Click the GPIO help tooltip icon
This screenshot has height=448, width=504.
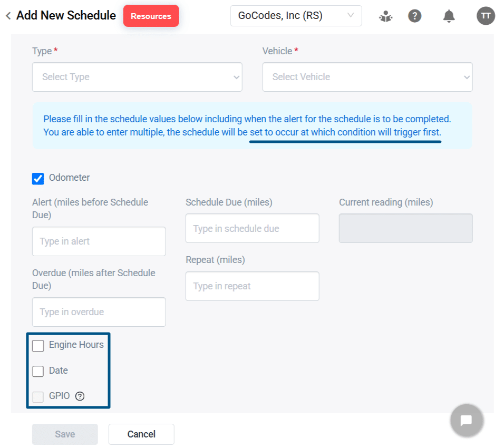point(80,396)
